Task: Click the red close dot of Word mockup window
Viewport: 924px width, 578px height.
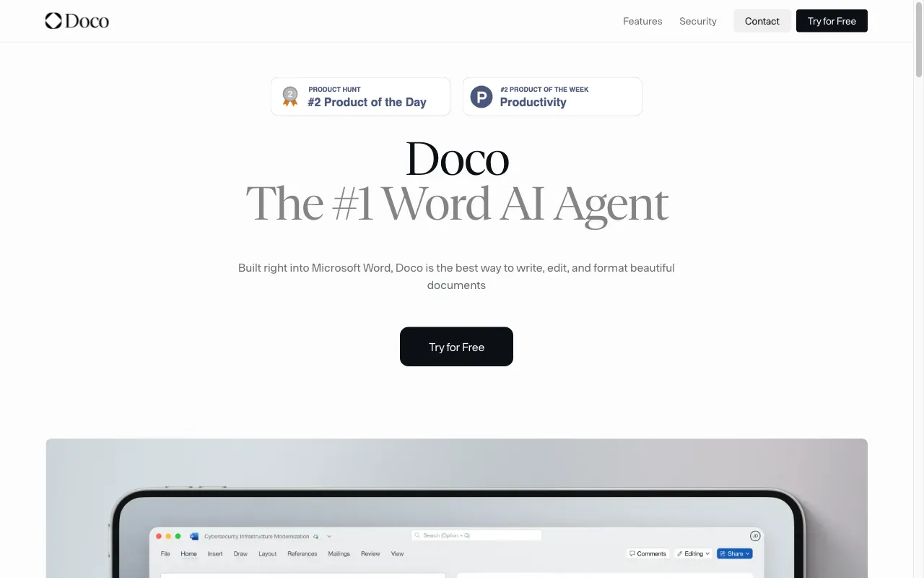Action: pyautogui.click(x=159, y=536)
